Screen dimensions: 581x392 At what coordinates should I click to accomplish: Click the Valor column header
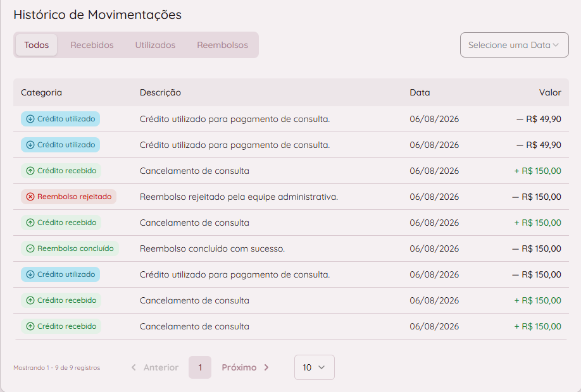(x=550, y=92)
